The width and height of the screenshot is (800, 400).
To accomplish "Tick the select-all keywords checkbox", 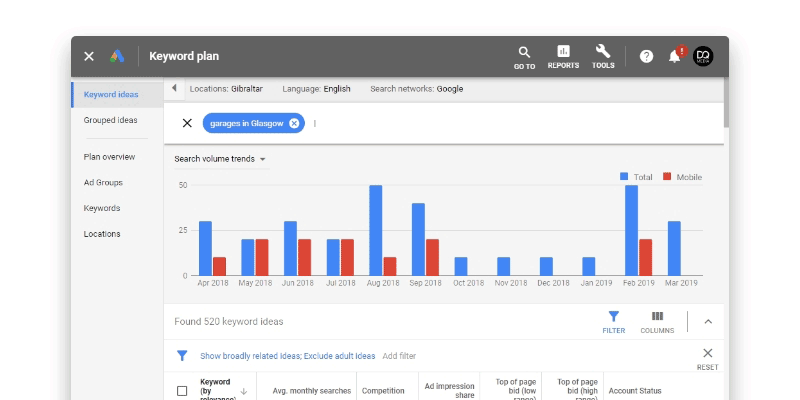I will [182, 391].
